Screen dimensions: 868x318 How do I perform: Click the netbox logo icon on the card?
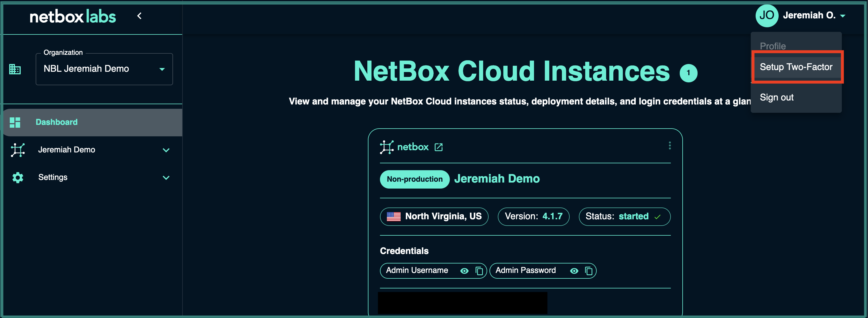(x=387, y=147)
